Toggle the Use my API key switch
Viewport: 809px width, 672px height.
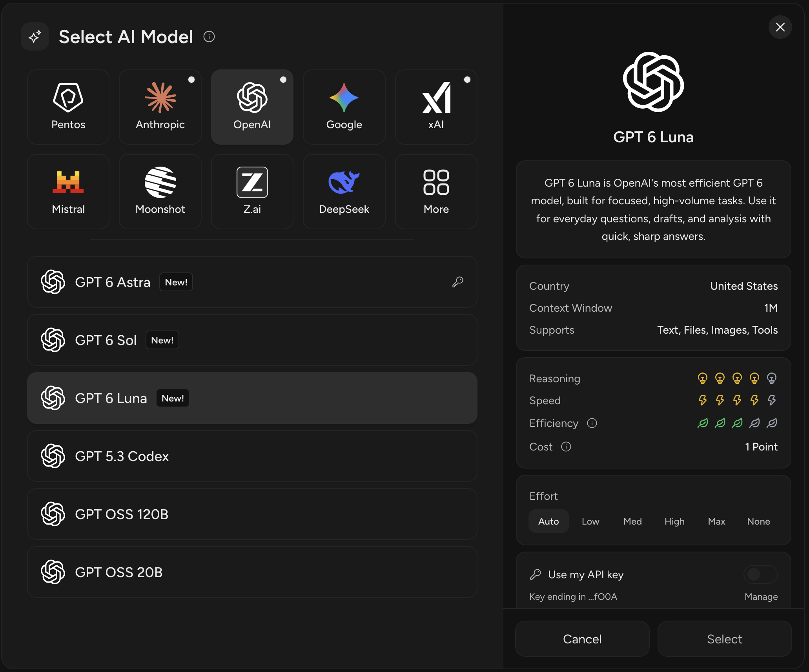pyautogui.click(x=760, y=574)
